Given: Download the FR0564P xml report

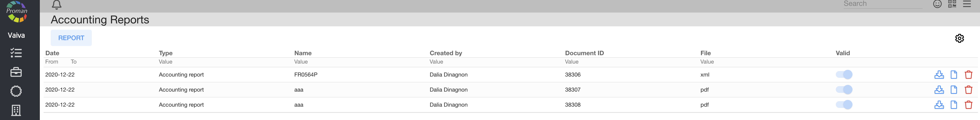Looking at the screenshot, I should [x=939, y=75].
